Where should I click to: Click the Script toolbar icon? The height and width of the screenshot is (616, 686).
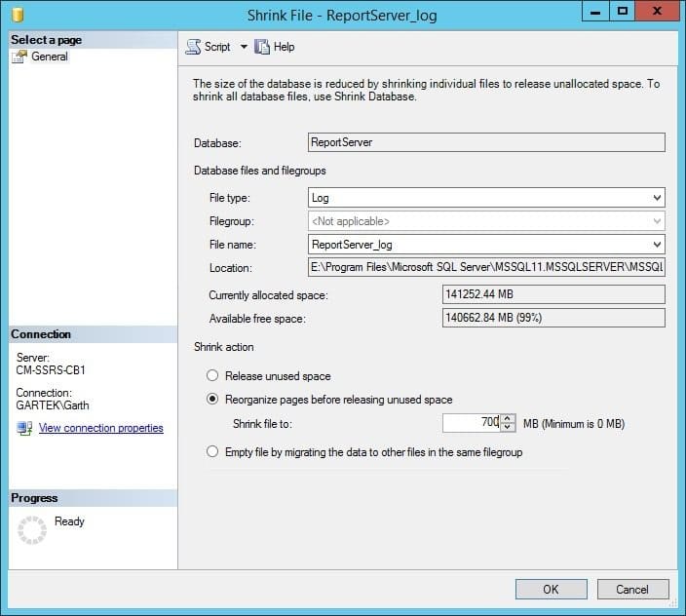(193, 47)
